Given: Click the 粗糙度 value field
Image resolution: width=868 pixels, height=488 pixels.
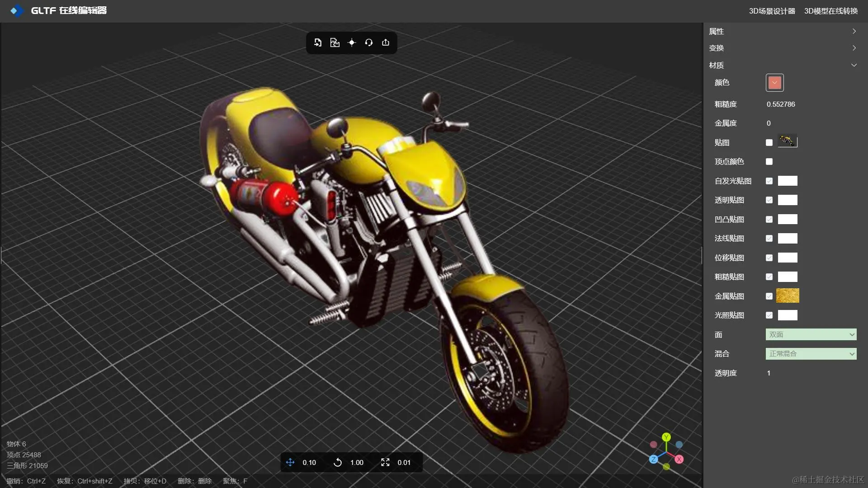Looking at the screenshot, I should pyautogui.click(x=781, y=104).
